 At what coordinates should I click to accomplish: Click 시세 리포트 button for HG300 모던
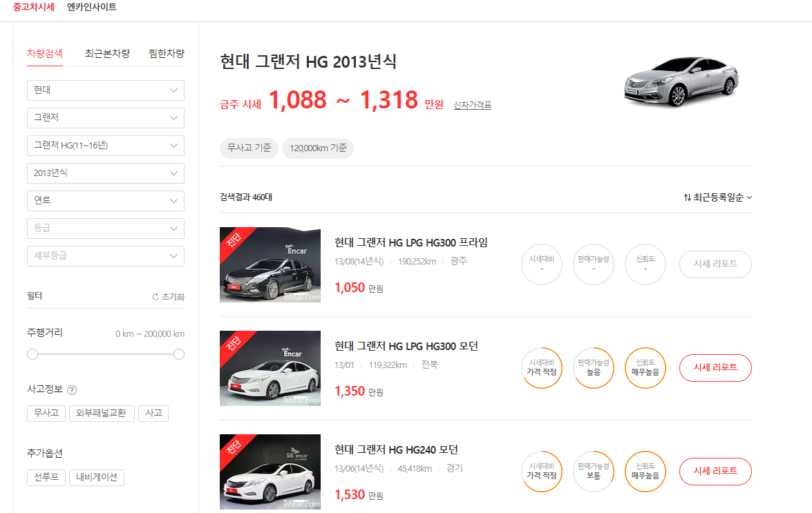[x=715, y=368]
